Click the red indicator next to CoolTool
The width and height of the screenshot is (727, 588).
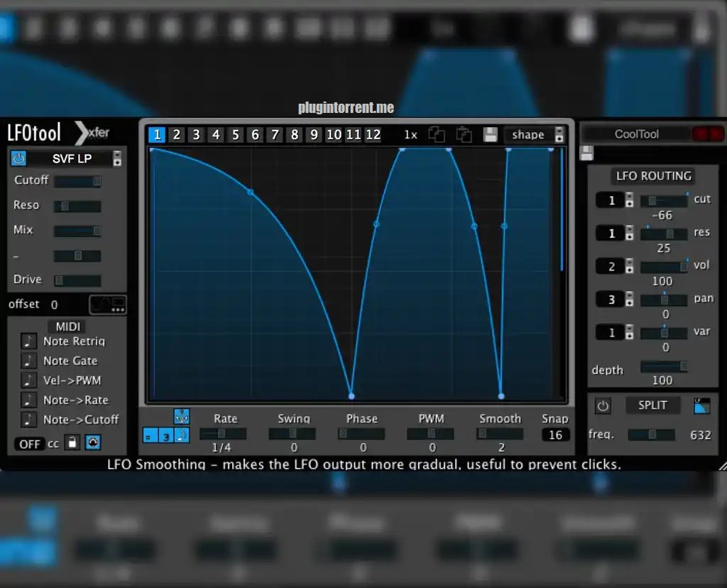point(708,134)
